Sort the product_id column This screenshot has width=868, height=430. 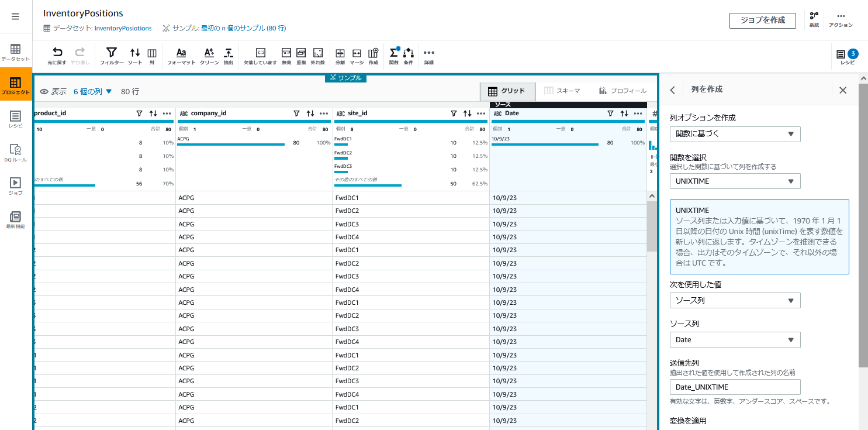[153, 113]
